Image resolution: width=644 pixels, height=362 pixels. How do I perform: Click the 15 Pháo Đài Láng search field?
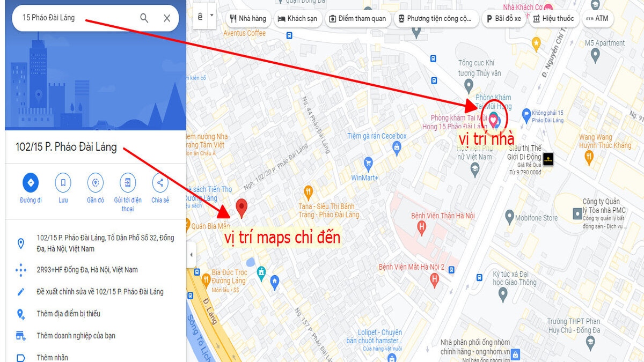point(75,18)
